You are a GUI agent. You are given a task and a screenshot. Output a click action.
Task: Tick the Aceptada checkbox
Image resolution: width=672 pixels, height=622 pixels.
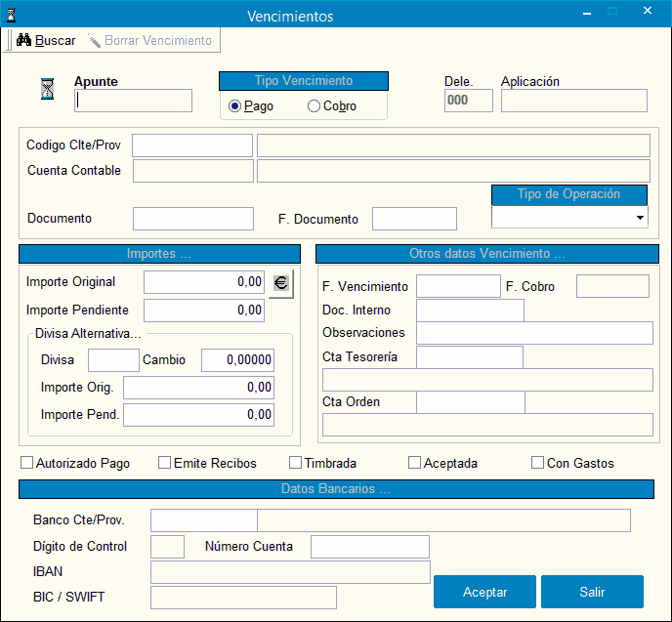pos(415,463)
